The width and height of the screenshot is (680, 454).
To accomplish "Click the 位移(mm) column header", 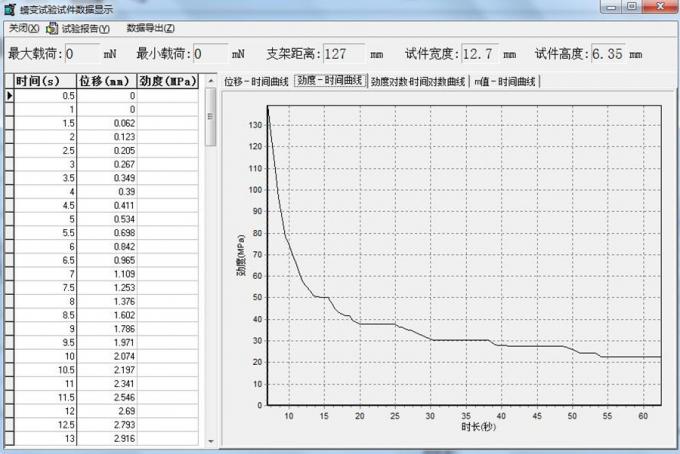I will click(x=107, y=81).
